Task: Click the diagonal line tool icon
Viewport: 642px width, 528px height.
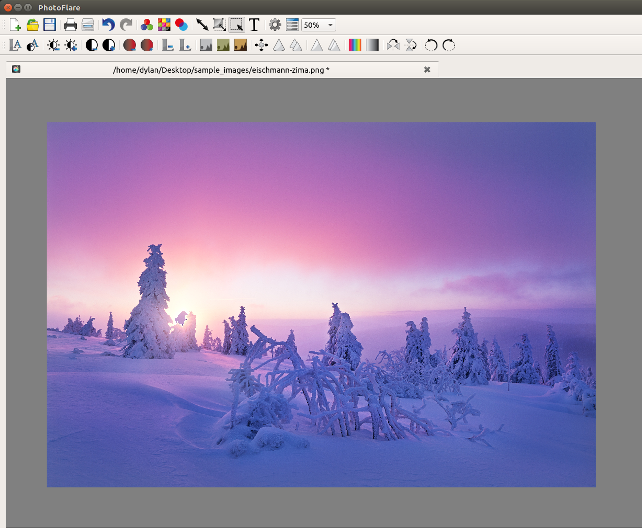Action: 202,24
